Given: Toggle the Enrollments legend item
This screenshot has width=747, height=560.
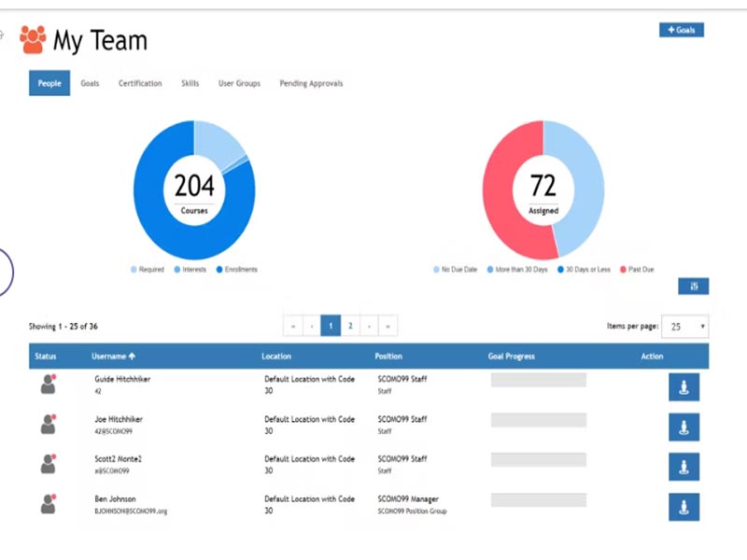Looking at the screenshot, I should coord(237,270).
